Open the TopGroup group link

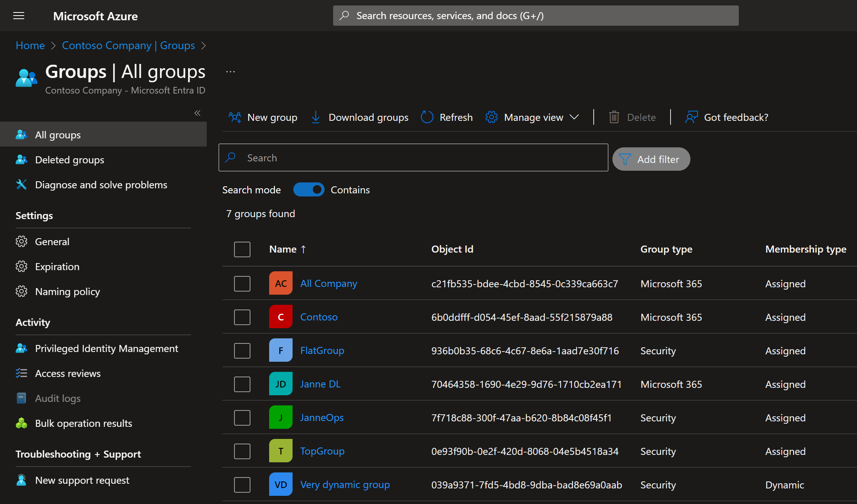click(322, 451)
